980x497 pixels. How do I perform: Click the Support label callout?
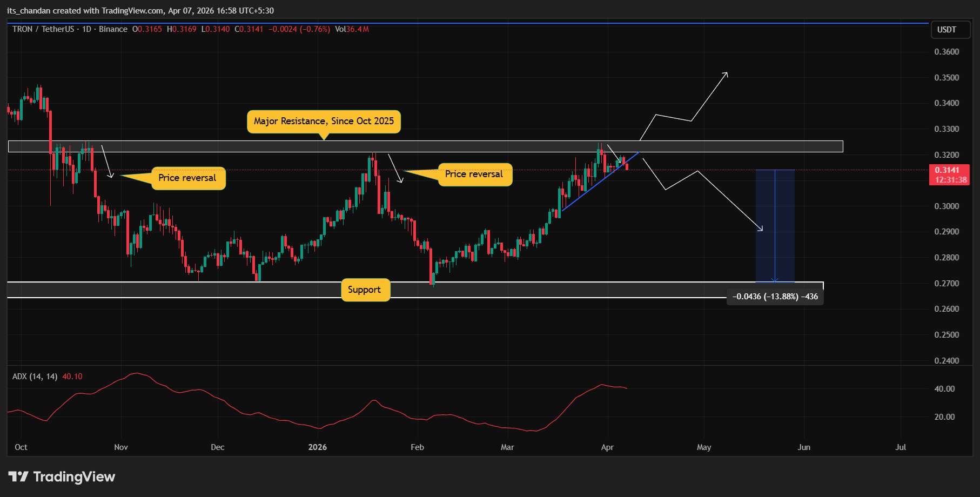click(x=365, y=290)
